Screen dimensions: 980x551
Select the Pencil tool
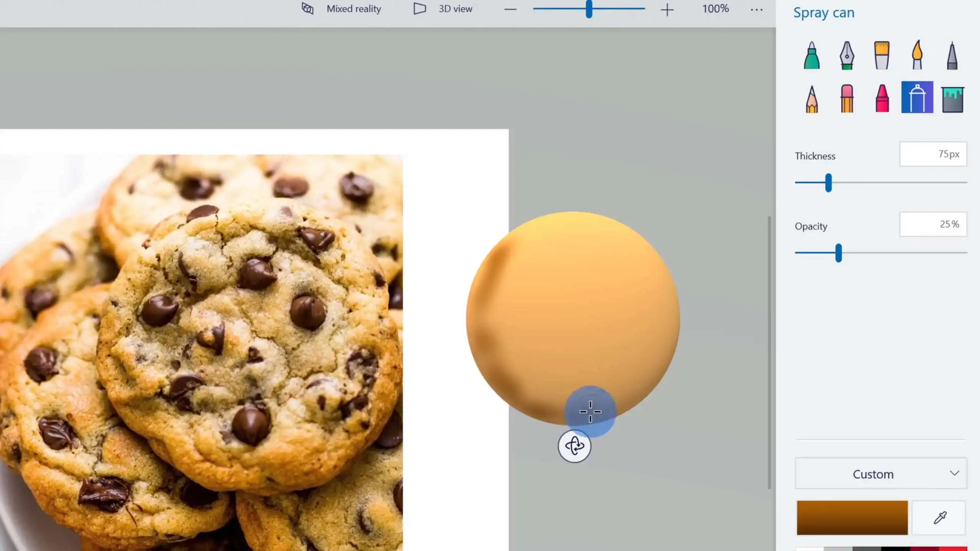[x=812, y=99]
